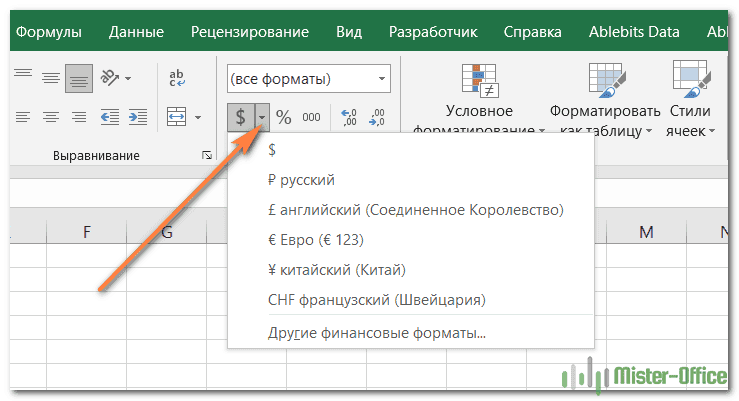Choose 'Другие финансовые форматы...' option

377,333
